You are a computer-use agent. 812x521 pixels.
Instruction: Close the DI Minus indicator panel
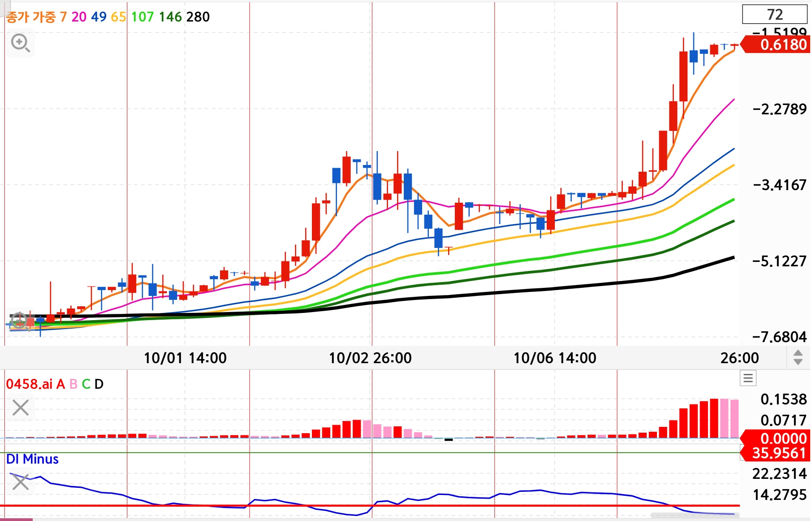(21, 482)
